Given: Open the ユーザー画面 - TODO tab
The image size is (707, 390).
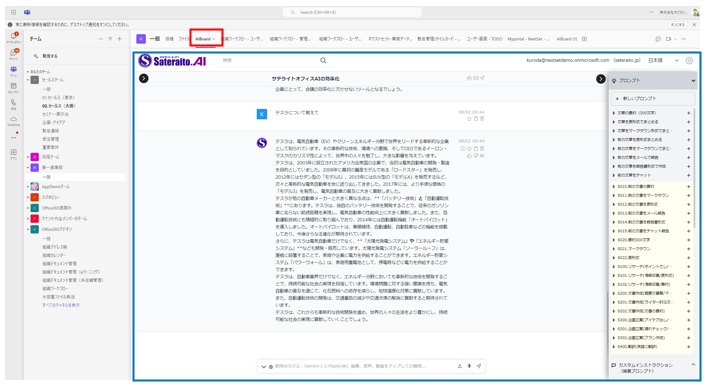Looking at the screenshot, I should (x=484, y=39).
